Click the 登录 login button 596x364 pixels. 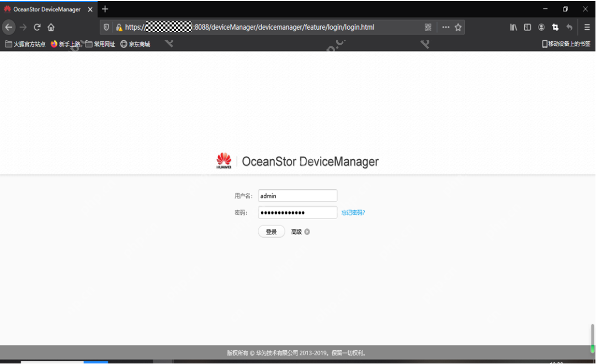coord(271,232)
